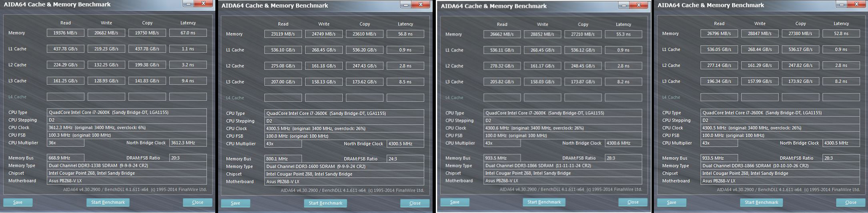
Task: Click the Dual Channel DDR3-1338 SDRAM memory type
Action: 127,165
